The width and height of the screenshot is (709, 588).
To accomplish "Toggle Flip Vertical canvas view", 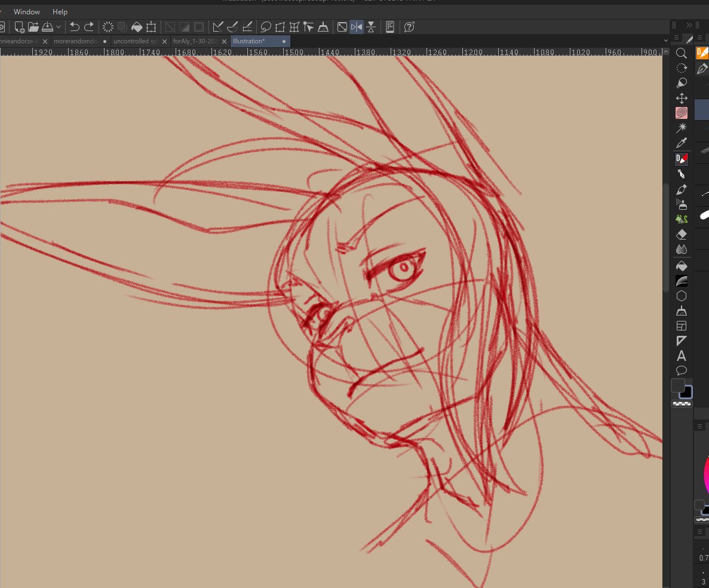I will point(371,27).
